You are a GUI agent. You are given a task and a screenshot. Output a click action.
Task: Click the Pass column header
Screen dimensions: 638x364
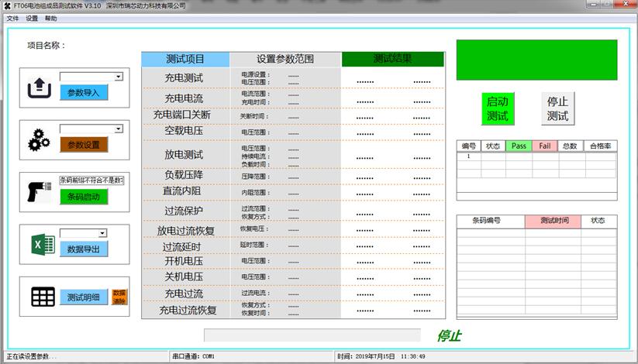519,146
